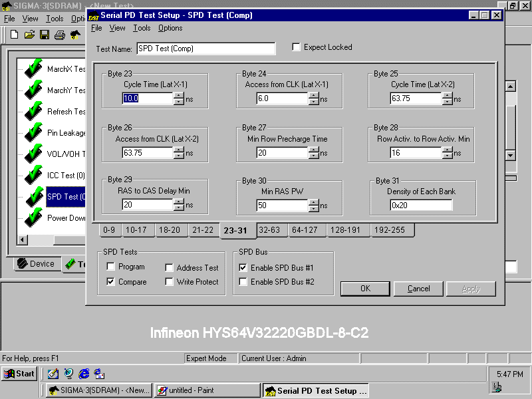Screen dimensions: 532x399
Task: Create a new file using the New document icon
Action: point(15,35)
